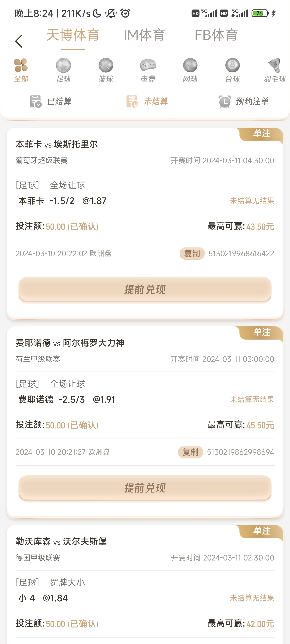Copy the 本菲卡 bet order number

[x=192, y=254]
